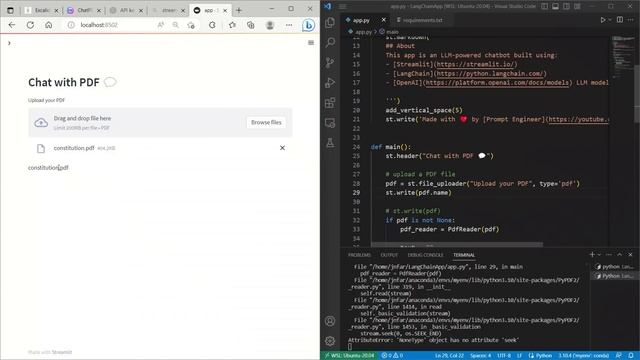Open browser Favorites star icon
Image resolution: width=640 pixels, height=360 pixels.
click(232, 25)
